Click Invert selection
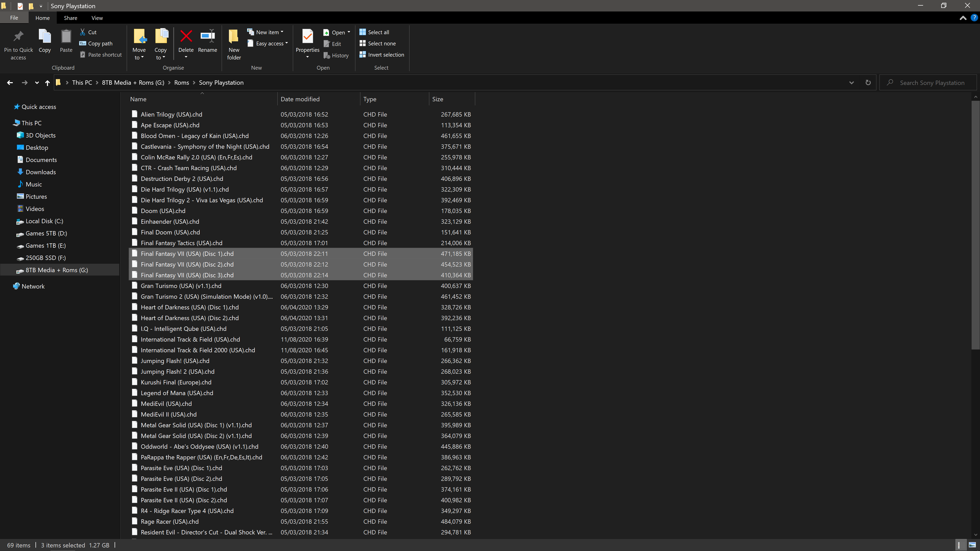The height and width of the screenshot is (551, 980). (x=382, y=55)
